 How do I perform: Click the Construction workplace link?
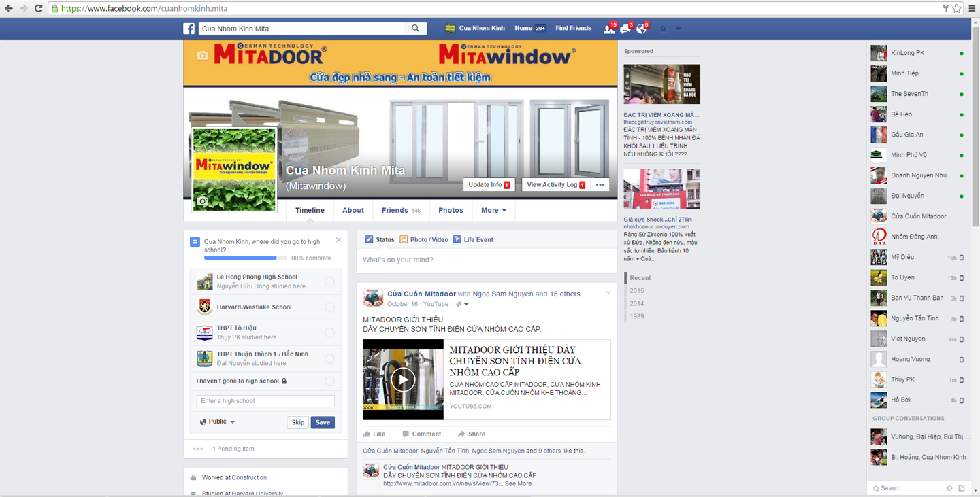point(249,478)
